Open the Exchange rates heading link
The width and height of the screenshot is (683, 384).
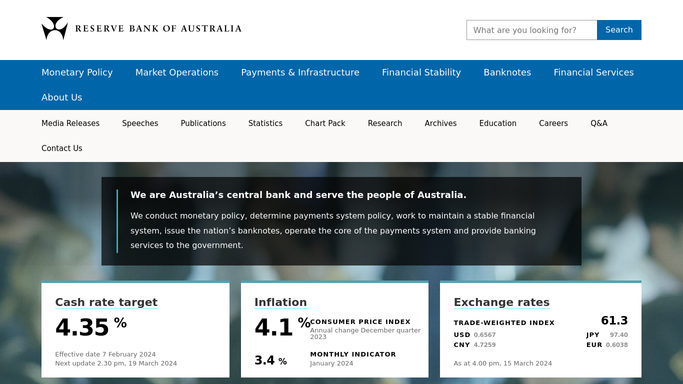pyautogui.click(x=501, y=302)
